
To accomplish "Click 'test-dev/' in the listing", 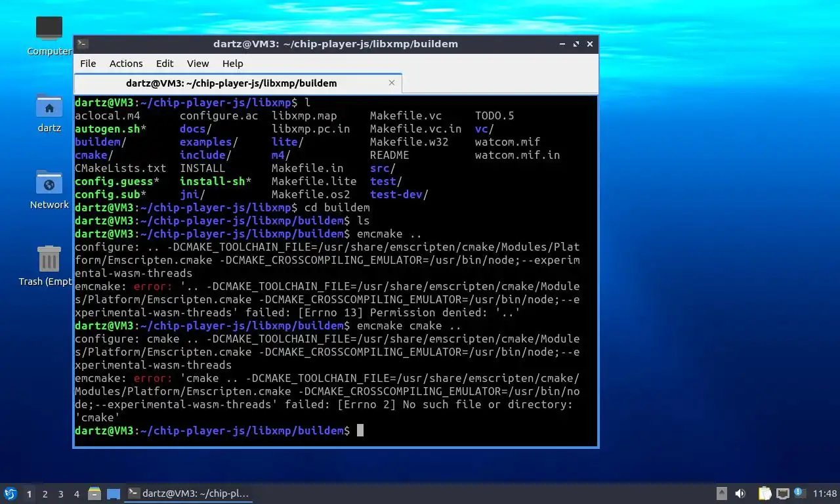I will (399, 194).
